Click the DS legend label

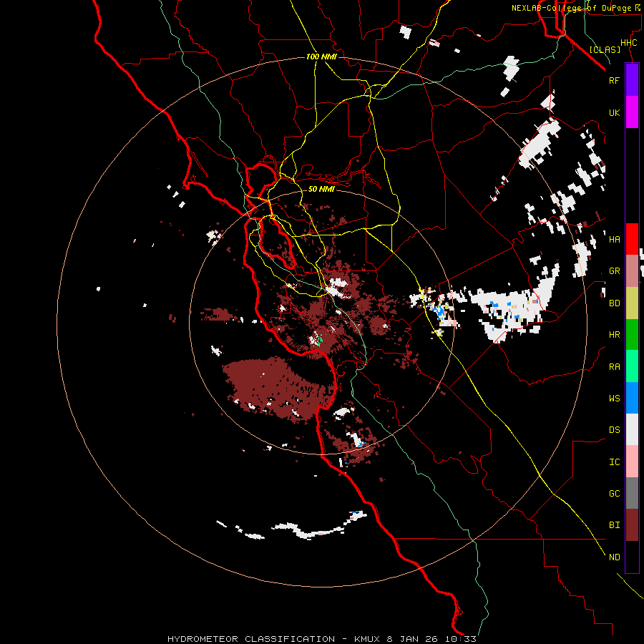[x=614, y=430]
